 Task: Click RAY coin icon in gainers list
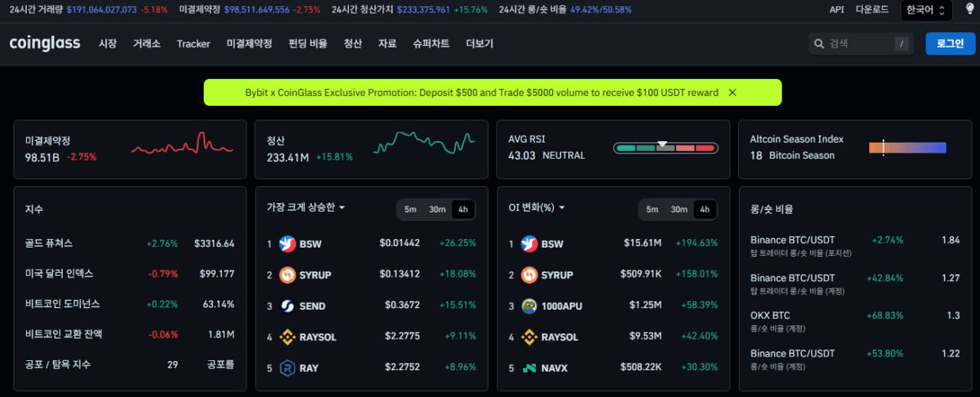coord(288,368)
